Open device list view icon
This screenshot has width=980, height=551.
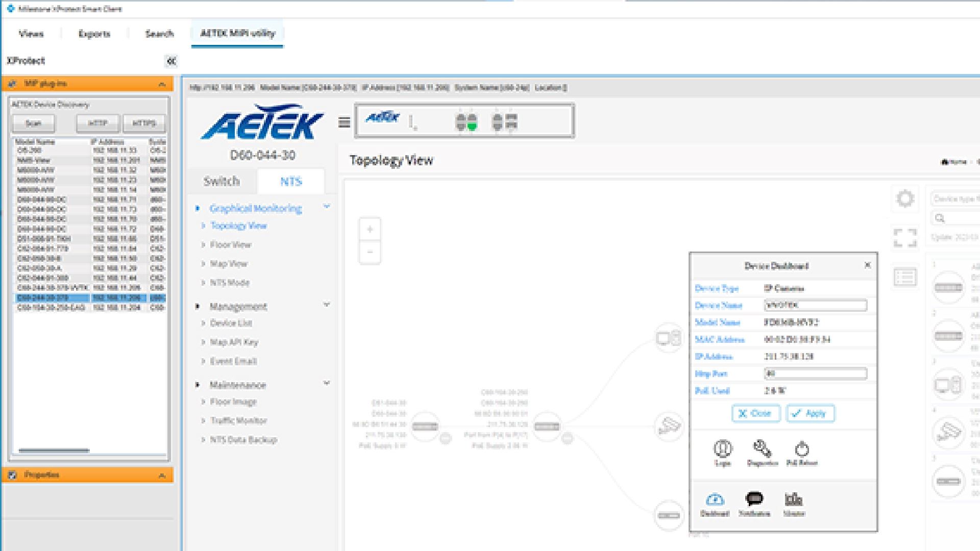pyautogui.click(x=905, y=278)
